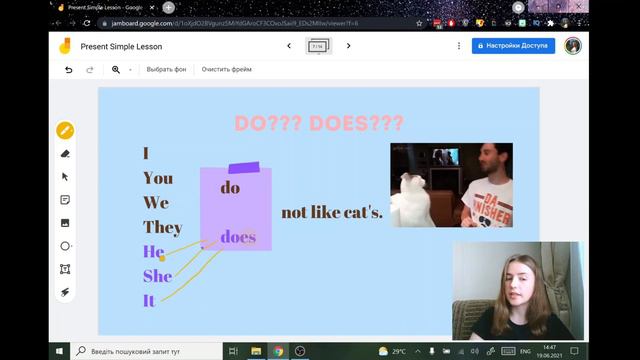Undo the last action
This screenshot has height=360, width=640.
[x=69, y=69]
